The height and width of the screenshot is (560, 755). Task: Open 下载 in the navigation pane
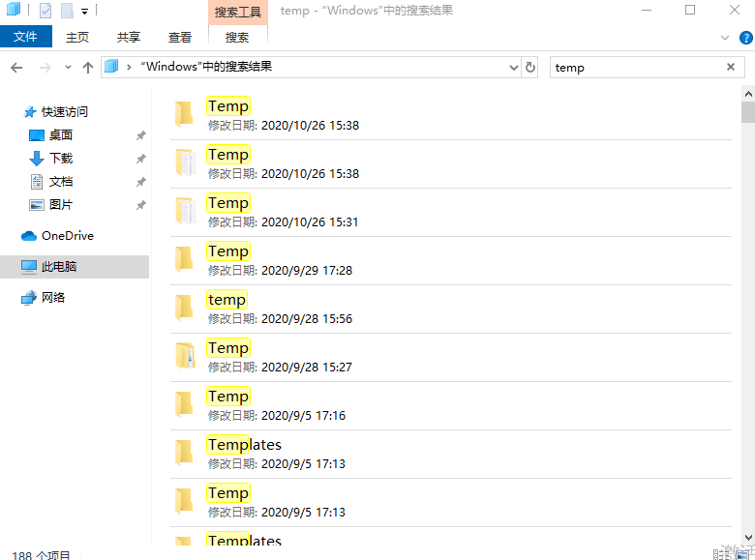[x=61, y=159]
